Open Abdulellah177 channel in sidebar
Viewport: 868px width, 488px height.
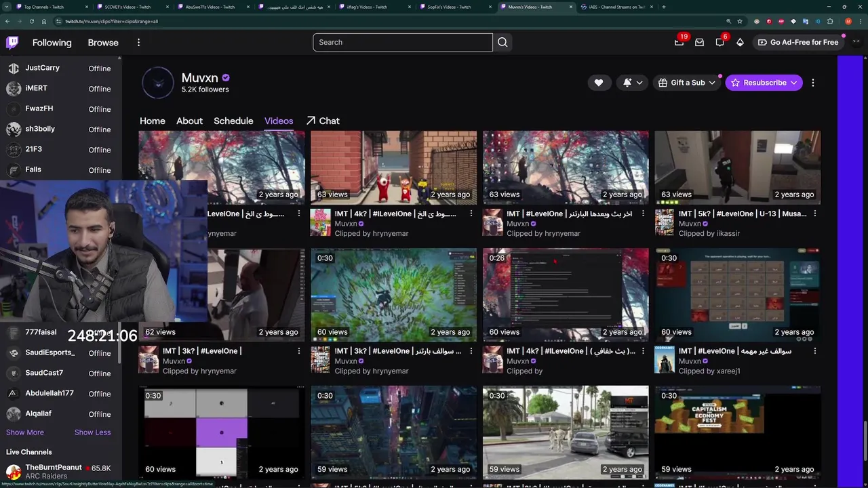click(60, 394)
